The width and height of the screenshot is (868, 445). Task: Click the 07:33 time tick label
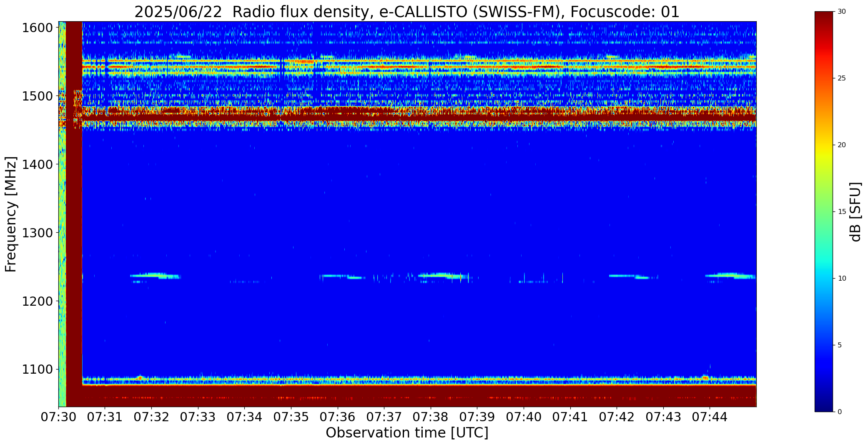tap(198, 417)
